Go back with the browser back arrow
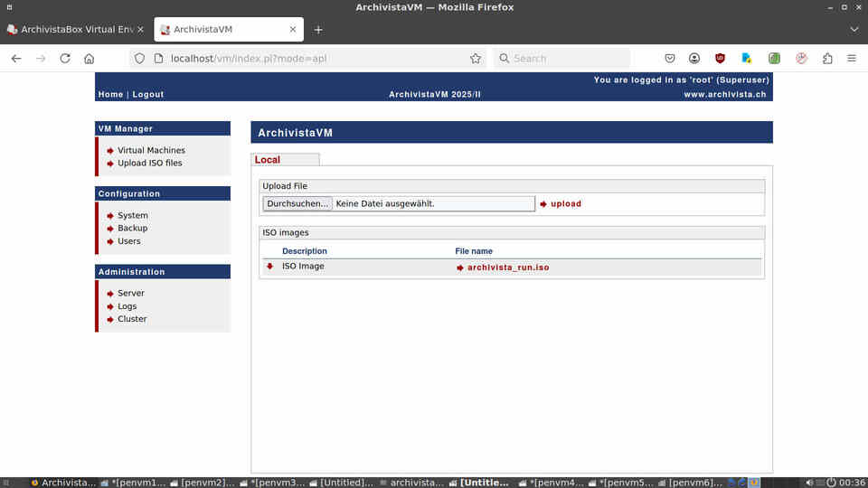868x488 pixels. pos(16,58)
